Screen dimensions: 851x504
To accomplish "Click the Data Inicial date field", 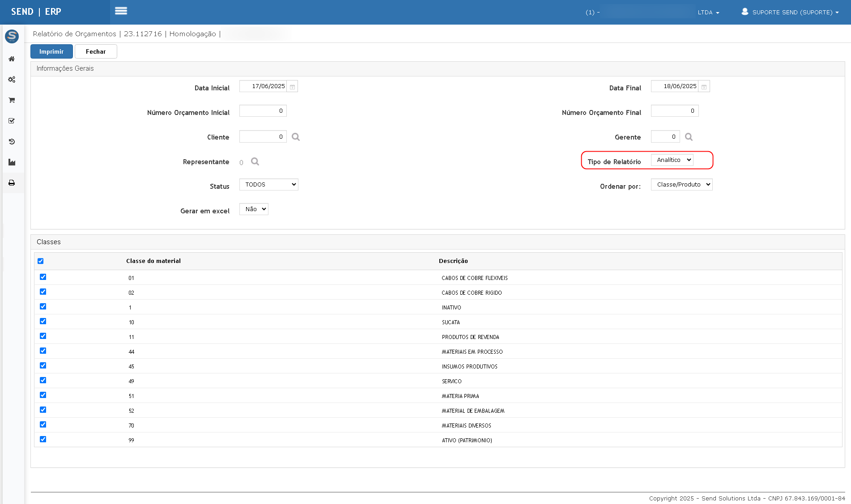I will [x=263, y=86].
